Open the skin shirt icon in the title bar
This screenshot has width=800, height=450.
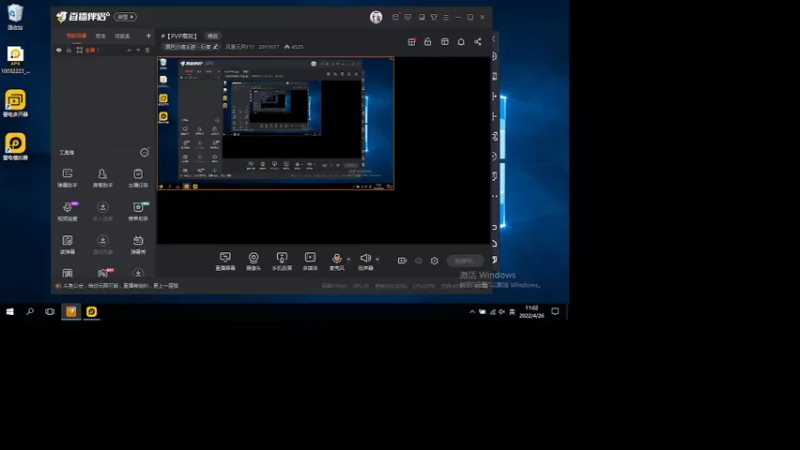434,17
